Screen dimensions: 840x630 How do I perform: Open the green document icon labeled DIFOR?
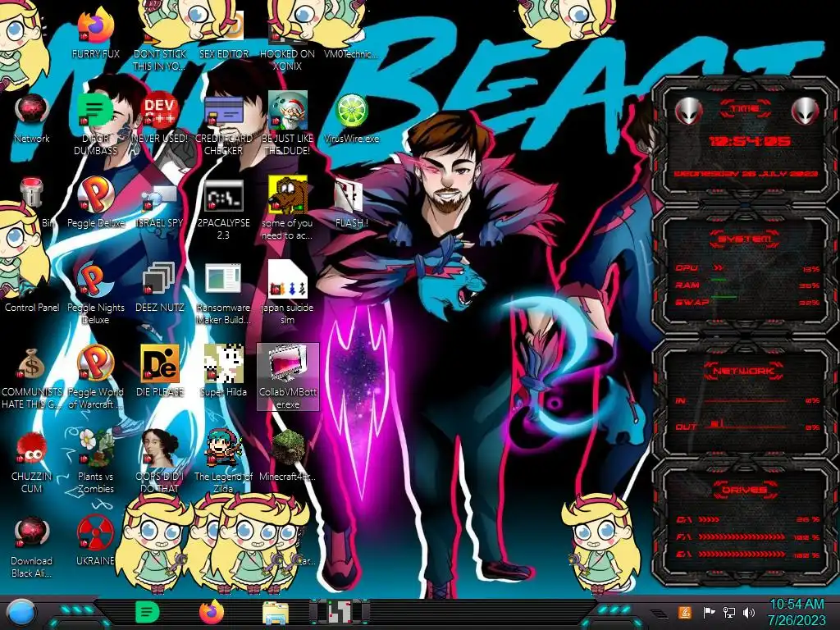coord(94,111)
